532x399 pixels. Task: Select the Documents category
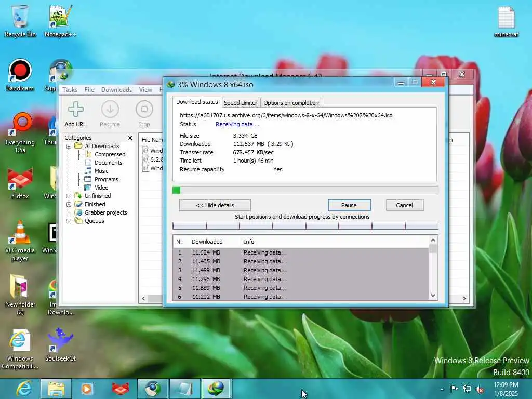pos(108,163)
